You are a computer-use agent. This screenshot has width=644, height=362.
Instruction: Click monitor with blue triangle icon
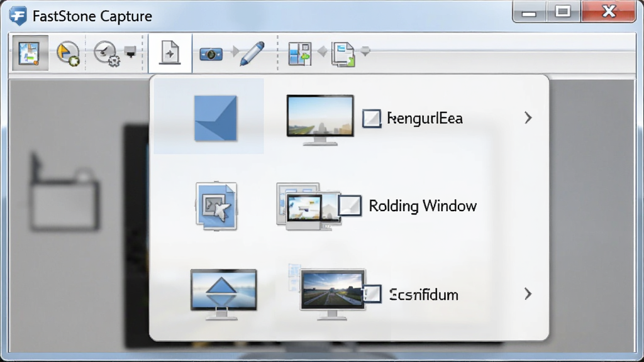224,295
